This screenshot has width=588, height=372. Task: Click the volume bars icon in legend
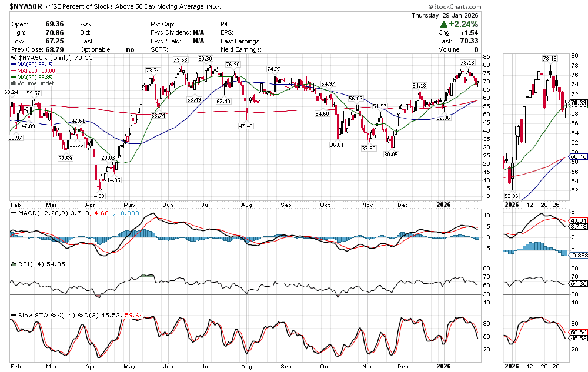14,83
